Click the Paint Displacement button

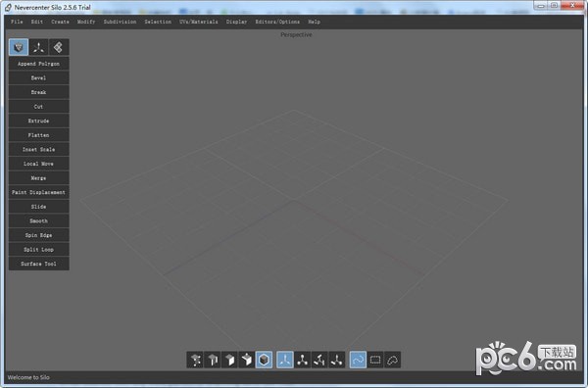(x=38, y=192)
